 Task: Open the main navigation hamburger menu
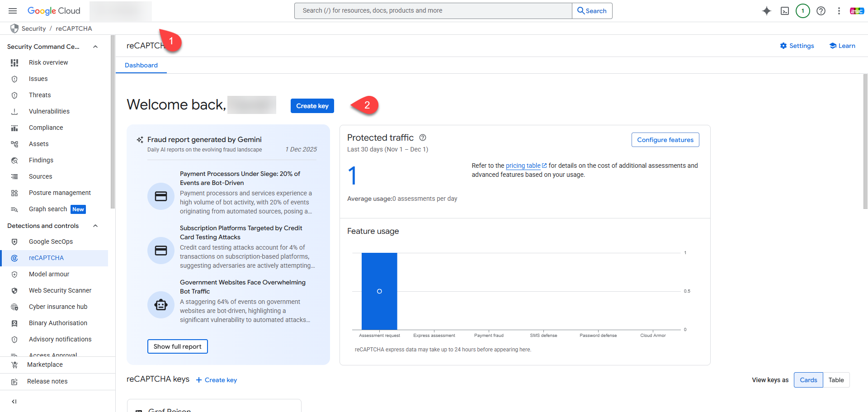pyautogui.click(x=13, y=11)
